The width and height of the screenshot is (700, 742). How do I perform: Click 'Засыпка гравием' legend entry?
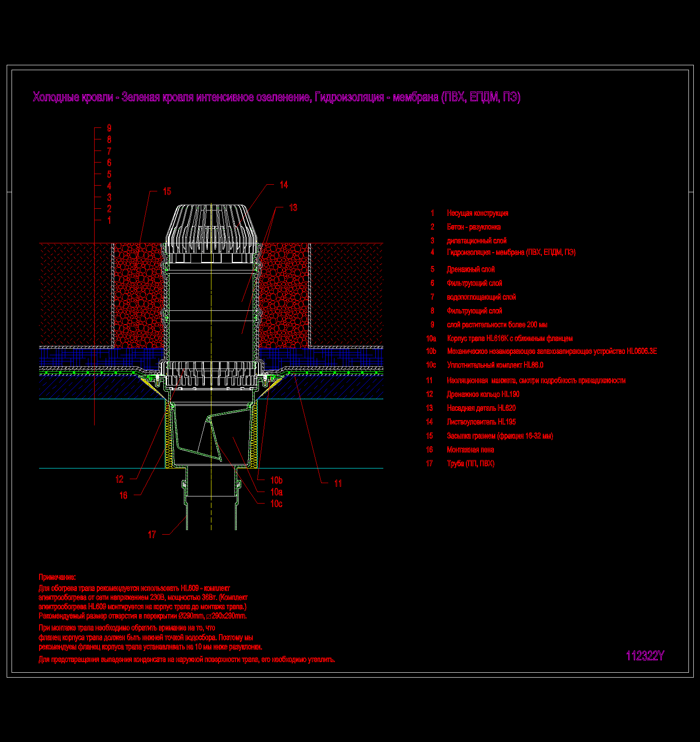click(500, 436)
